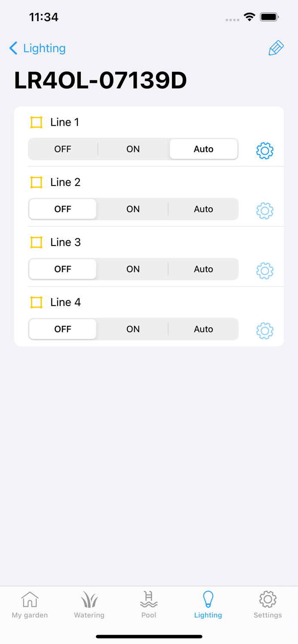Open Line 4 gear settings
Screen dimensions: 298x644
(265, 331)
